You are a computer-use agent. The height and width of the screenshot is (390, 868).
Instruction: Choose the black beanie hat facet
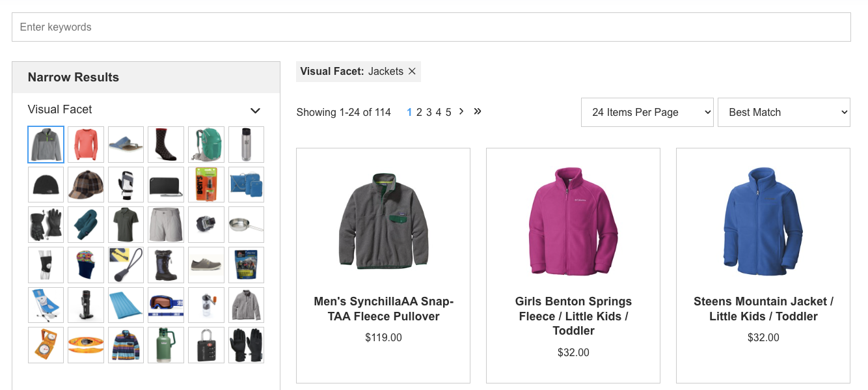click(46, 184)
